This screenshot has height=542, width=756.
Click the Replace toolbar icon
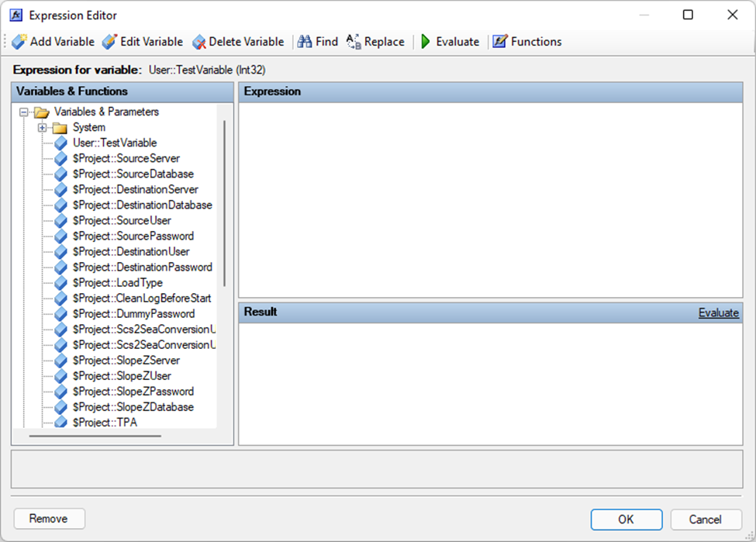(x=354, y=41)
